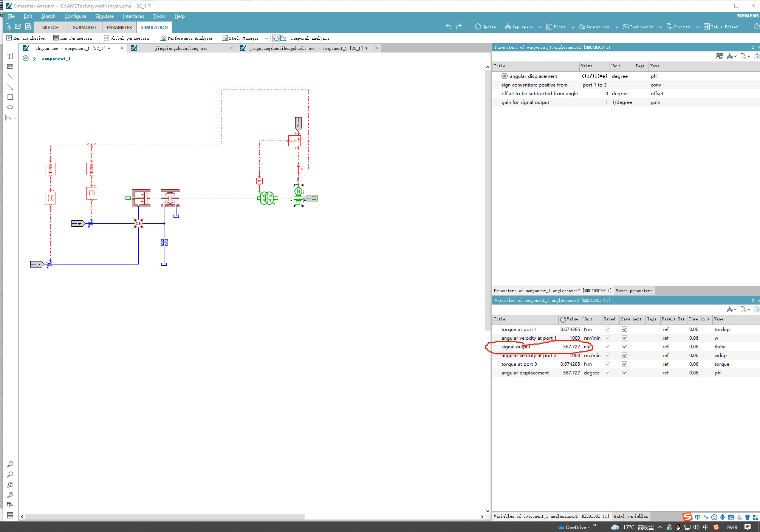This screenshot has height=532, width=760.
Task: Click the bottom list view icon in left sidebar
Action: coord(10,515)
